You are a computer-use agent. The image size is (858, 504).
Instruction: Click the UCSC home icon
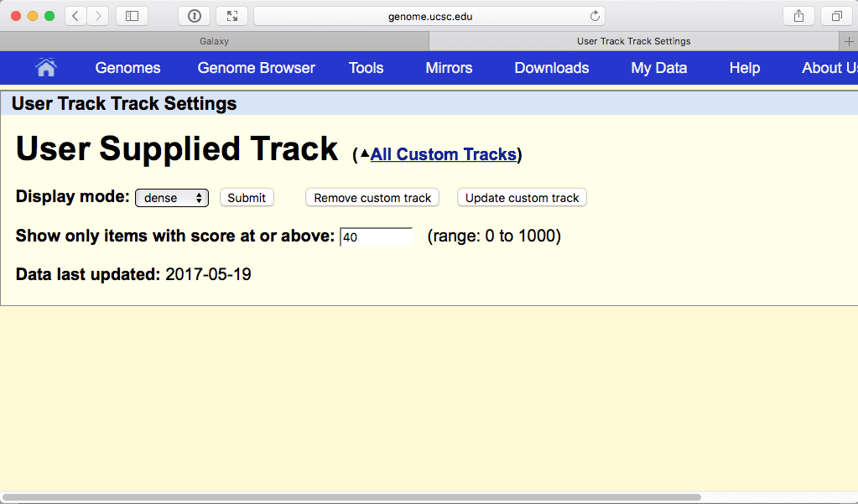[x=46, y=68]
